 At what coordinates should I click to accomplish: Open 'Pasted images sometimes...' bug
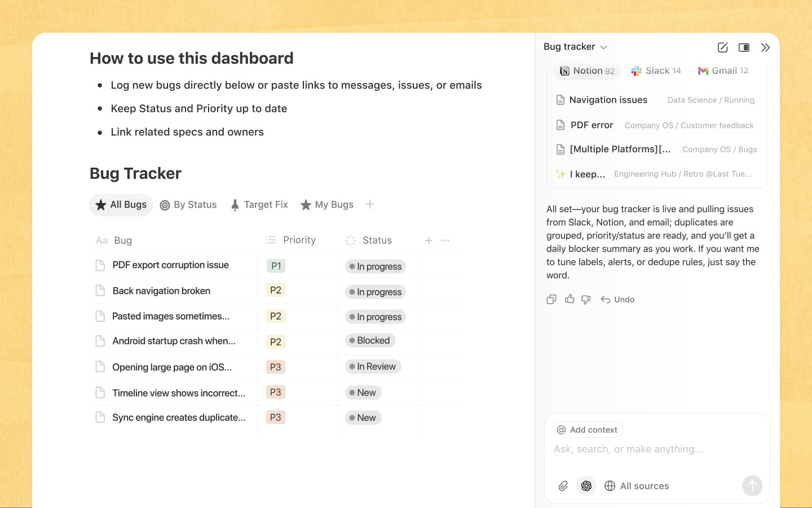coord(171,316)
